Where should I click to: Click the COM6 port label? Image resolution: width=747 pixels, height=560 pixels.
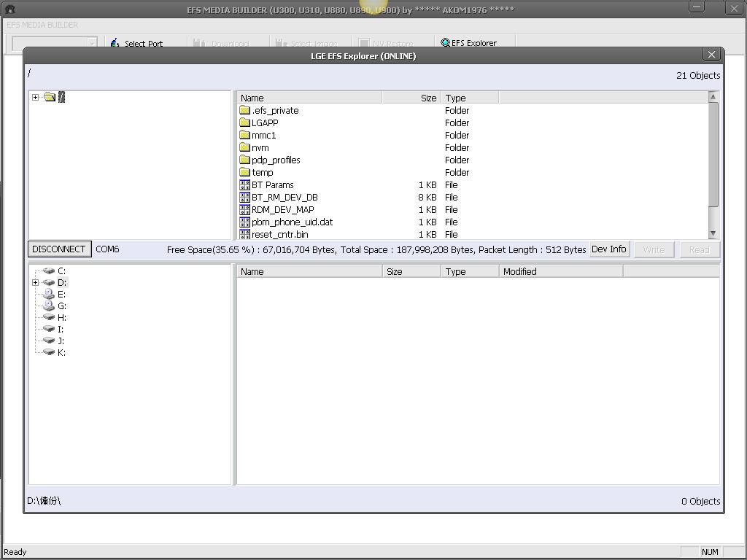[107, 249]
